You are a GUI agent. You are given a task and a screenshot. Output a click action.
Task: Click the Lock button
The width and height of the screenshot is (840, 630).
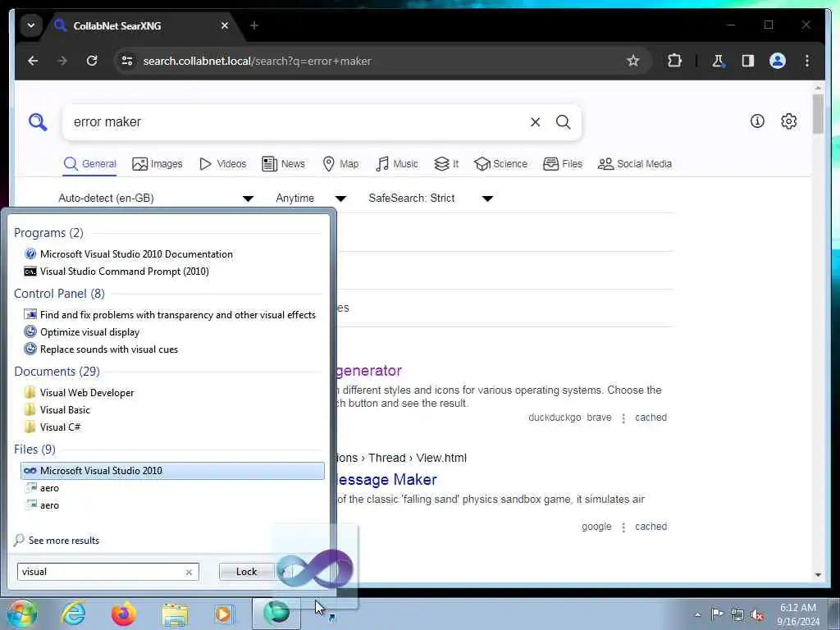pyautogui.click(x=246, y=572)
